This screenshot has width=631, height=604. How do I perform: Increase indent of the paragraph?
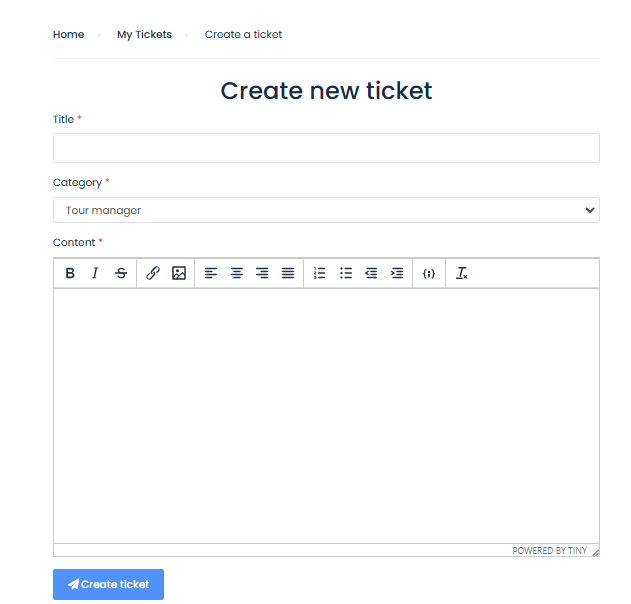pos(397,273)
